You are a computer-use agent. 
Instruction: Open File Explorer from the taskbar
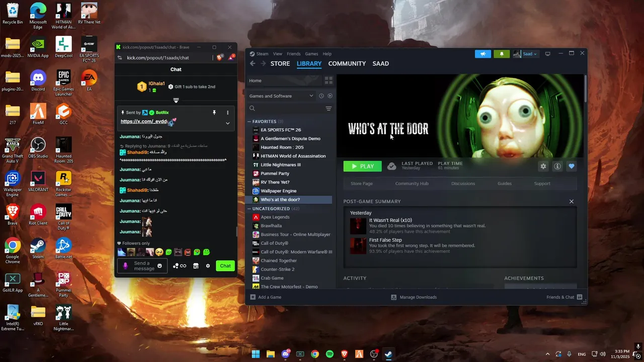tap(270, 354)
